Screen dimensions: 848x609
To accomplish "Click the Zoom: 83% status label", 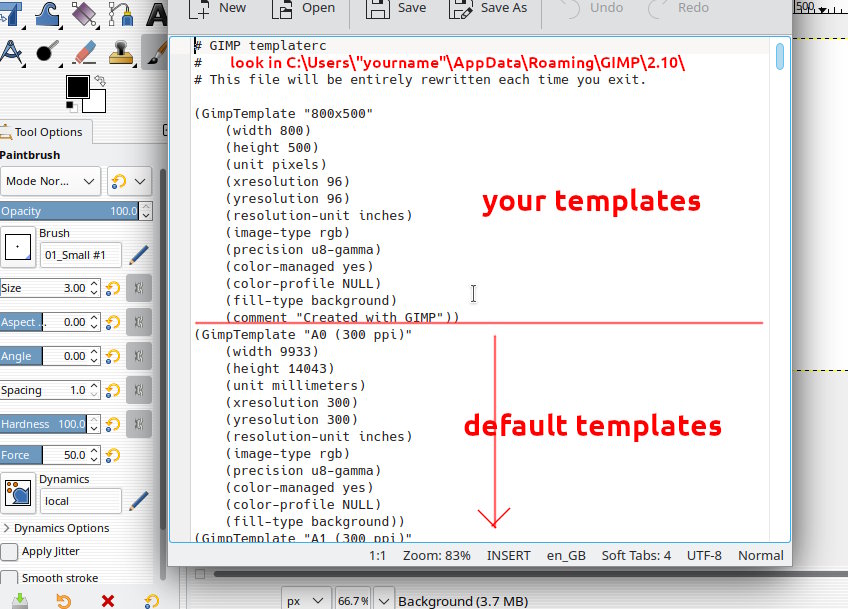I will point(436,555).
